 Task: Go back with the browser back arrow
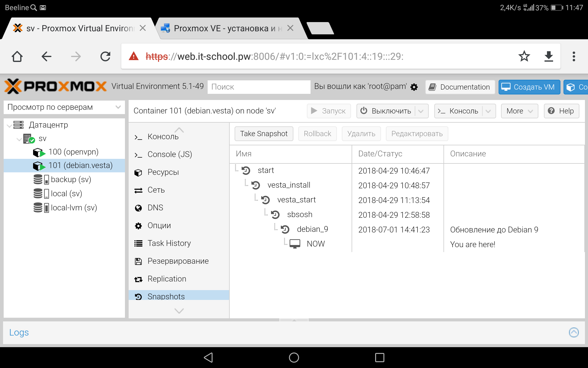click(47, 56)
